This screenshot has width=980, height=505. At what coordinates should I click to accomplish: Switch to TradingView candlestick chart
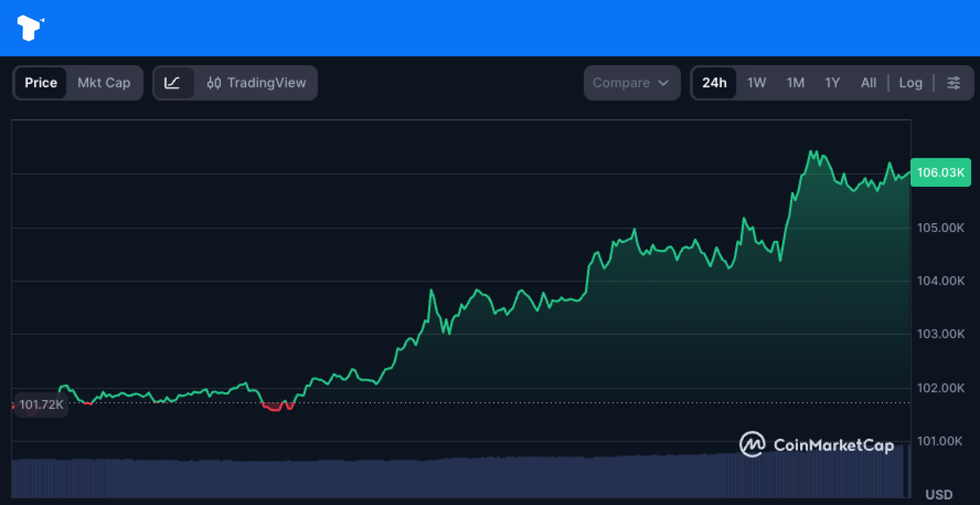(256, 83)
